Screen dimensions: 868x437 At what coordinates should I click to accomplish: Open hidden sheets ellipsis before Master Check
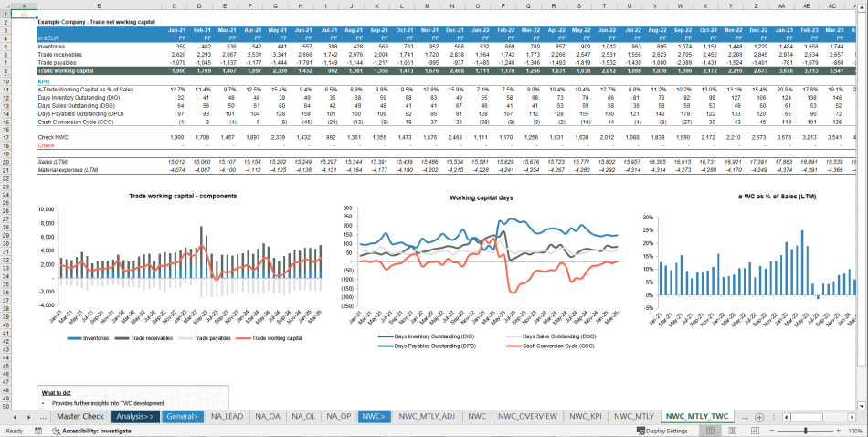[x=42, y=417]
